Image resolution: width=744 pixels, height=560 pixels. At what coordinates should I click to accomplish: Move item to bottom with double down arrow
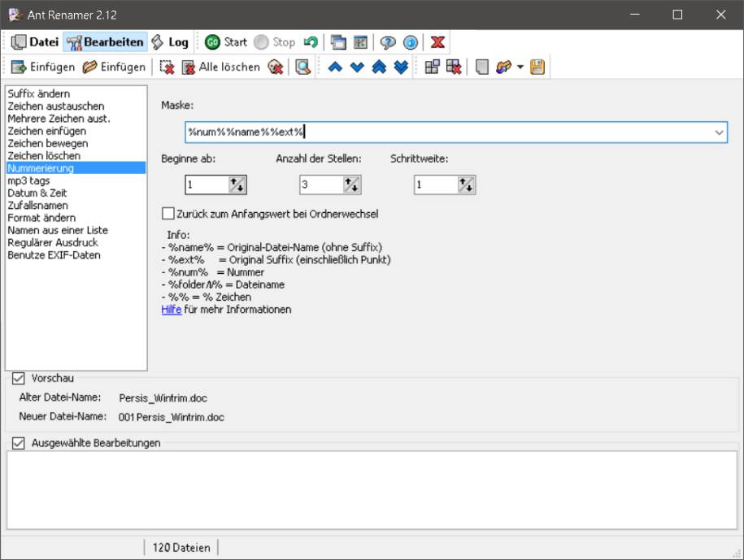tap(400, 67)
